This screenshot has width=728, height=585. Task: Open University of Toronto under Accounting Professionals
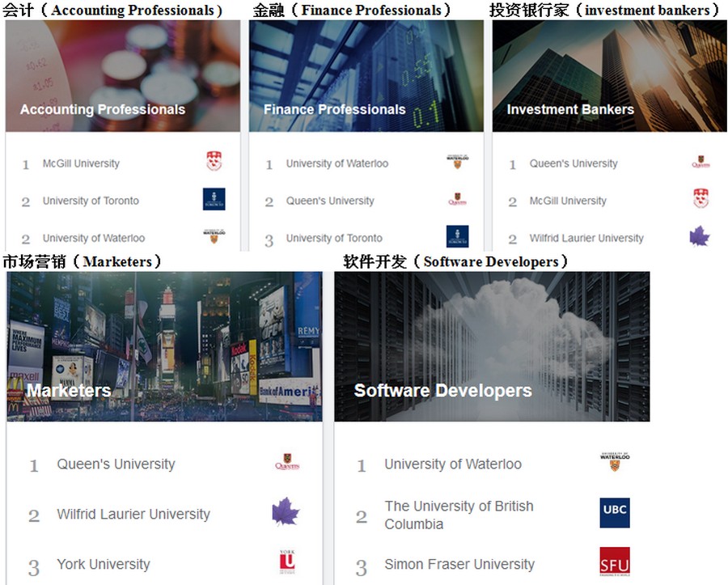tap(91, 201)
